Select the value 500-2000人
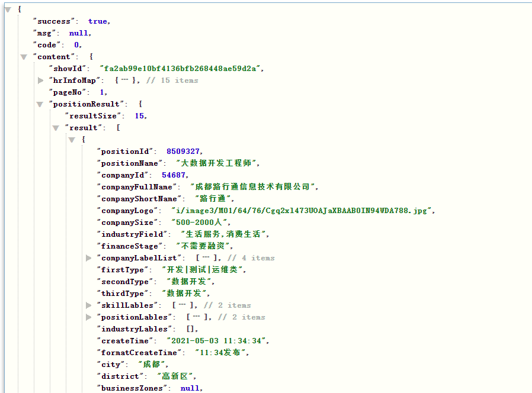This screenshot has width=532, height=393. 199,223
